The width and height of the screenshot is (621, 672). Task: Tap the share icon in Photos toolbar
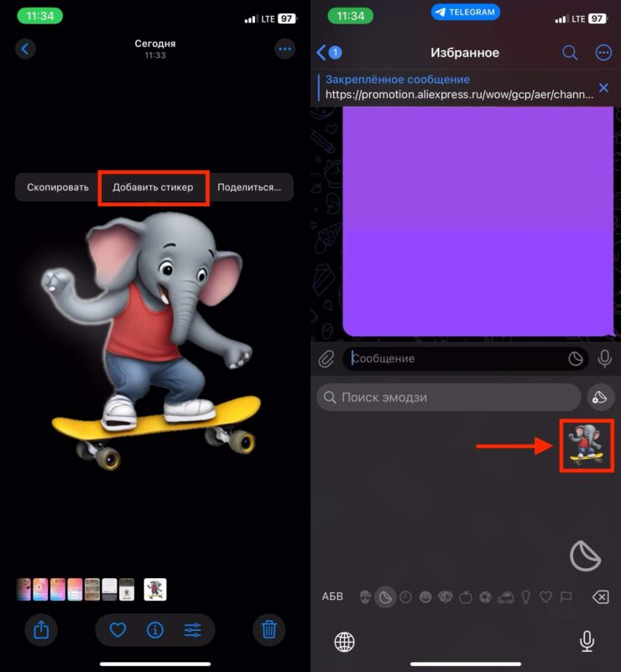[x=41, y=629]
